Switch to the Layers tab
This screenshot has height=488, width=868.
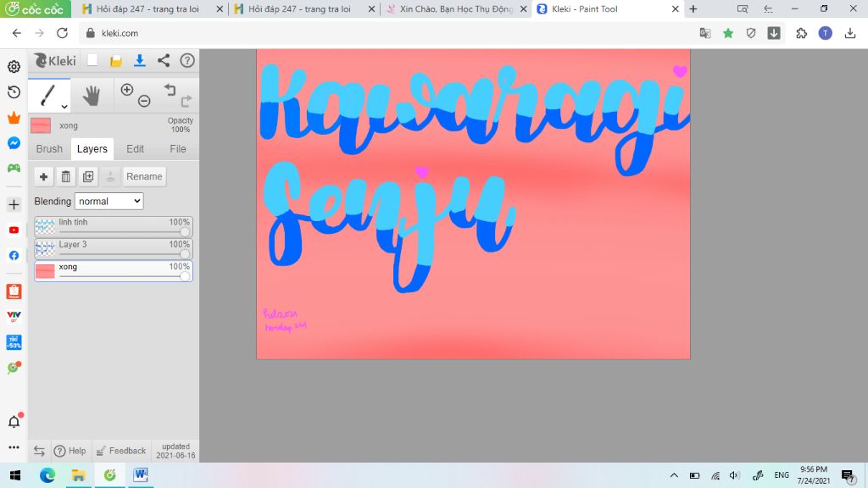pos(92,149)
